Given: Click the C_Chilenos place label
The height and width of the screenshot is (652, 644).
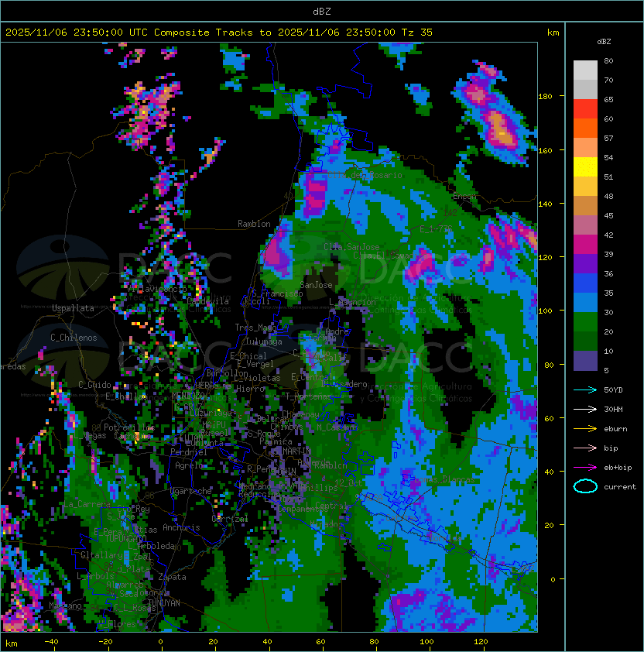Looking at the screenshot, I should point(74,338).
